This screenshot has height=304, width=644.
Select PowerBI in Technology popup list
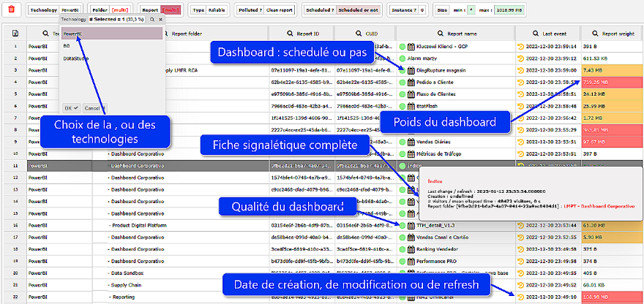click(x=112, y=34)
